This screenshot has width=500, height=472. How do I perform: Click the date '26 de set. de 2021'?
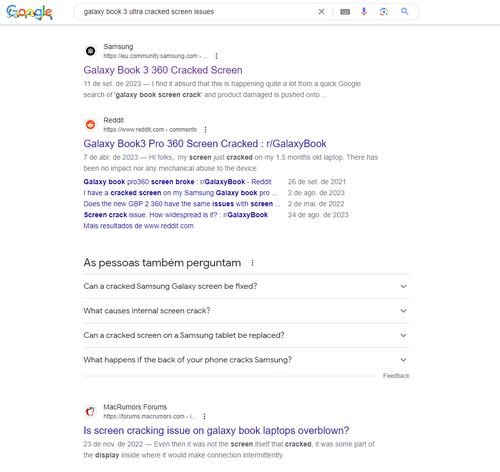pos(317,182)
